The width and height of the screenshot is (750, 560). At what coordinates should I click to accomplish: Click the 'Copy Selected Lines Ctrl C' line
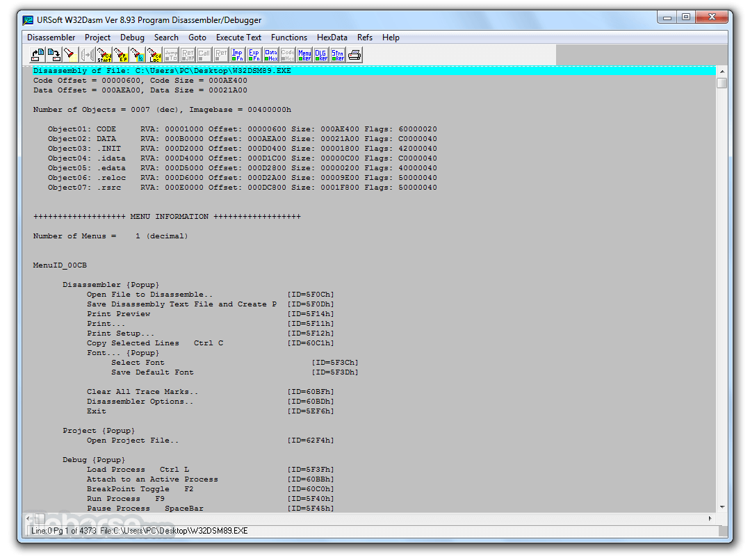(x=211, y=343)
